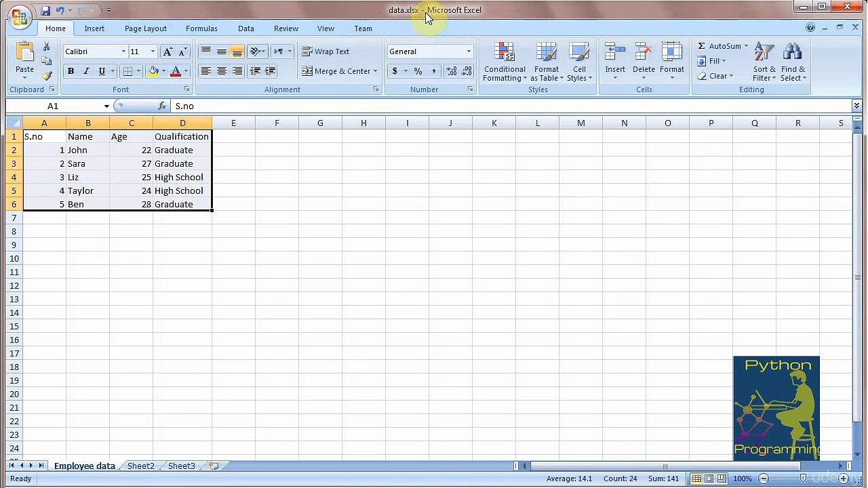Toggle Underline formatting
The image size is (868, 488).
[102, 70]
